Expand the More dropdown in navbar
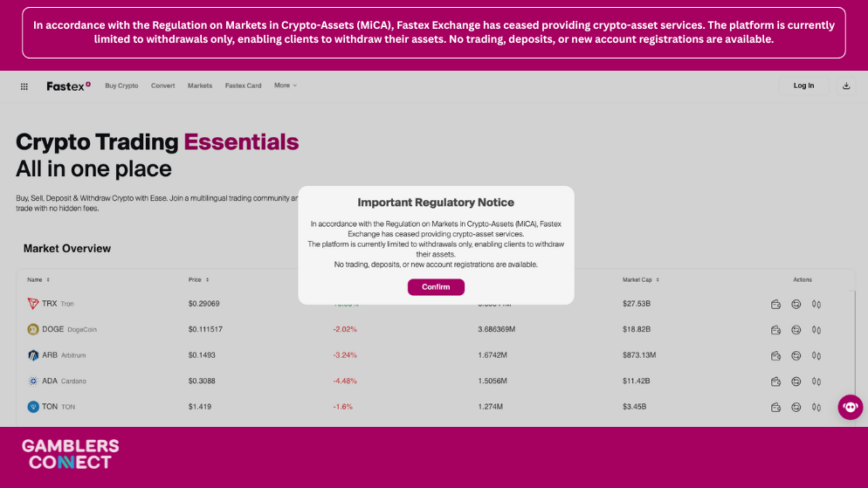 click(286, 86)
